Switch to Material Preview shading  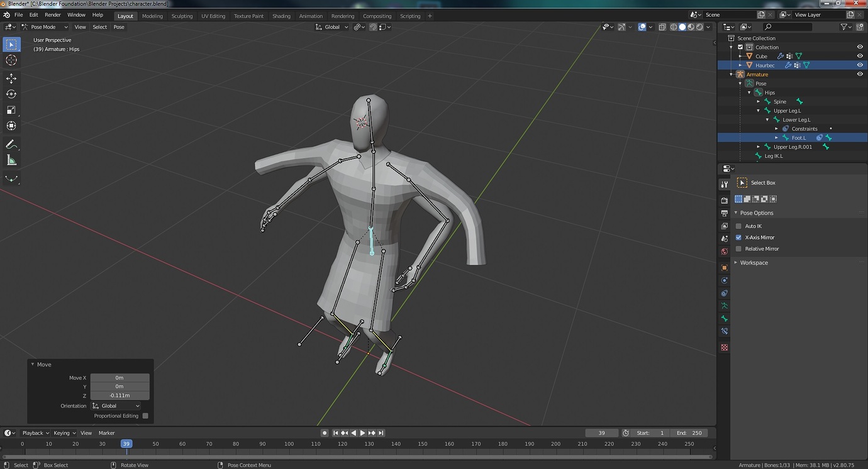pyautogui.click(x=691, y=27)
